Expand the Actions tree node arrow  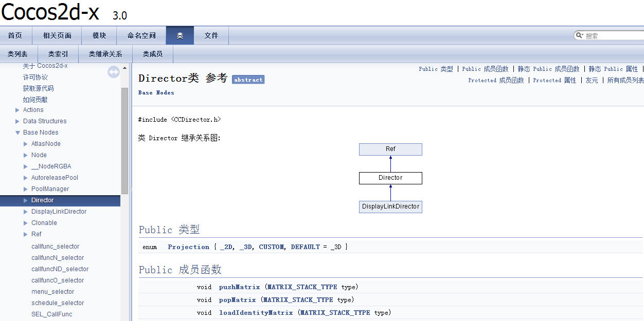click(18, 110)
